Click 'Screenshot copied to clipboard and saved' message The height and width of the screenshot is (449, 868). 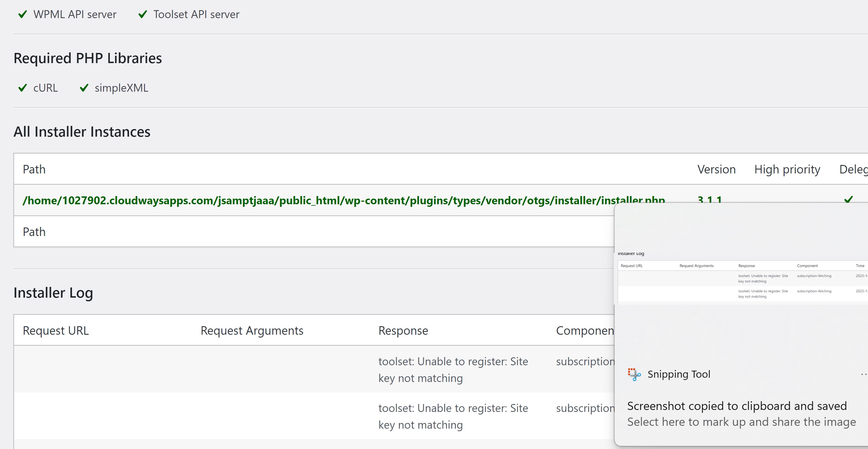pyautogui.click(x=737, y=406)
